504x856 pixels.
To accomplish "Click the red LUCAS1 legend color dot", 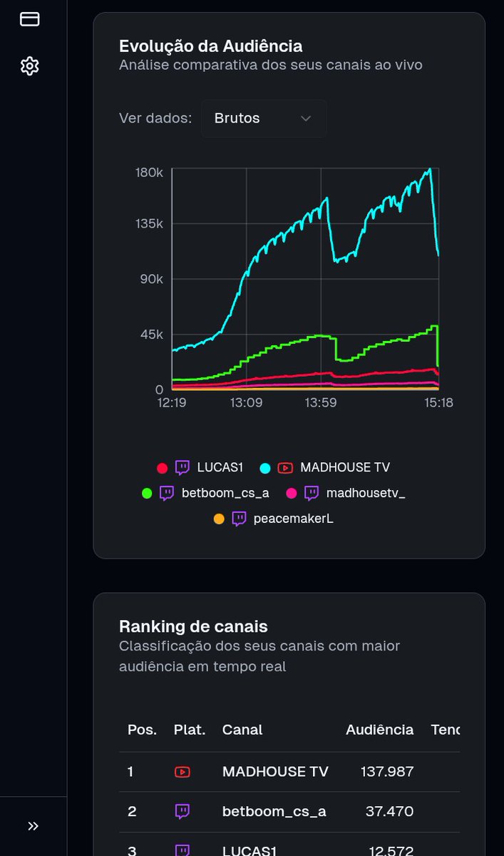I will tap(162, 468).
